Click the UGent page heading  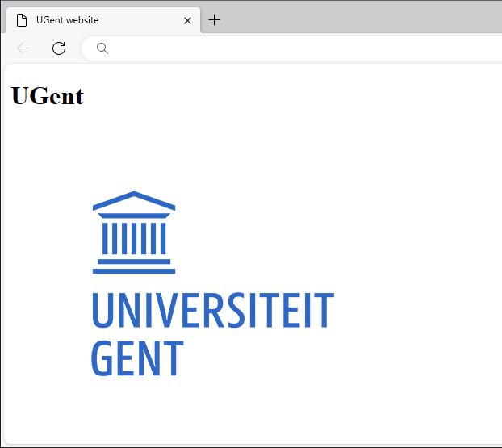pyautogui.click(x=48, y=96)
